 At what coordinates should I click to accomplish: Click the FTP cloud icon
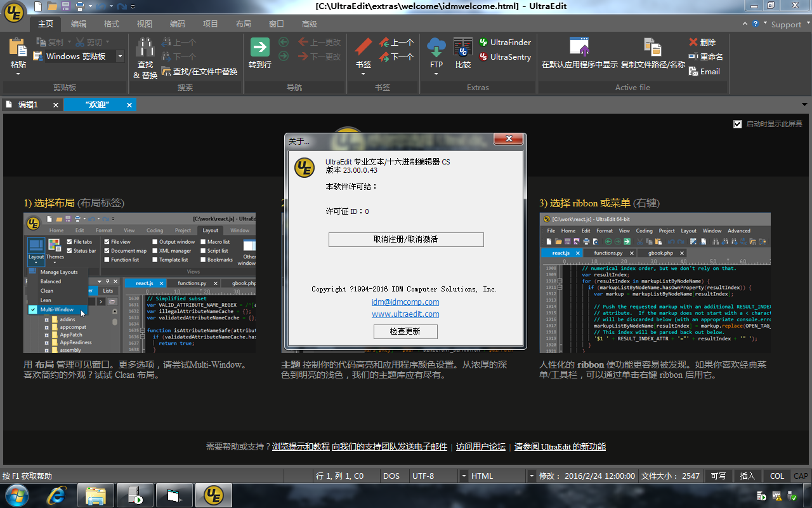436,48
